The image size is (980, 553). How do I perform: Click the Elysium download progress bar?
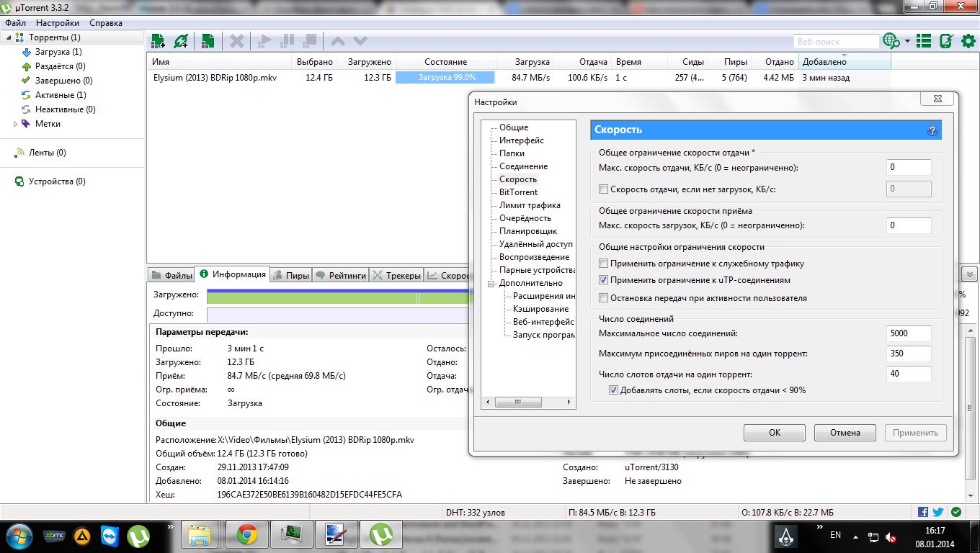445,78
